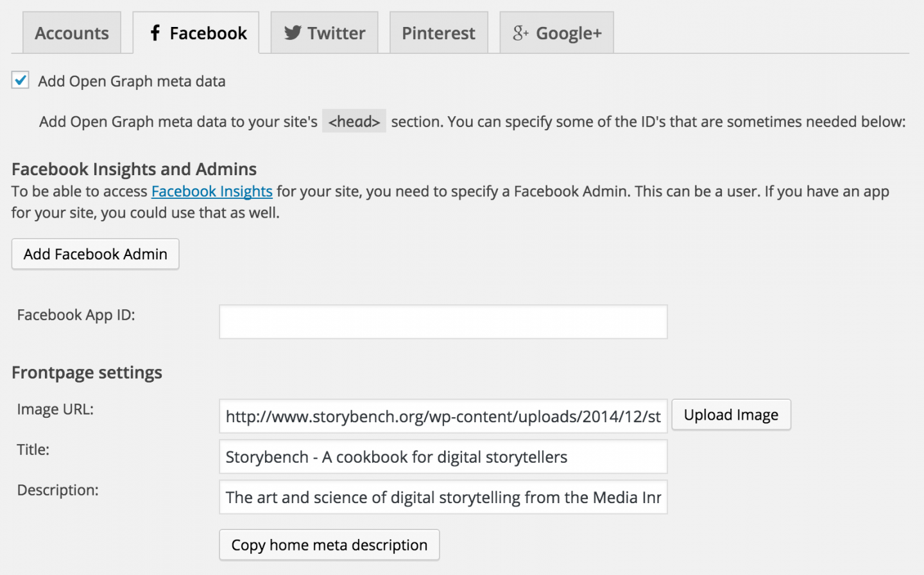The width and height of the screenshot is (924, 575).
Task: Select the Facebook tab
Action: click(x=196, y=33)
